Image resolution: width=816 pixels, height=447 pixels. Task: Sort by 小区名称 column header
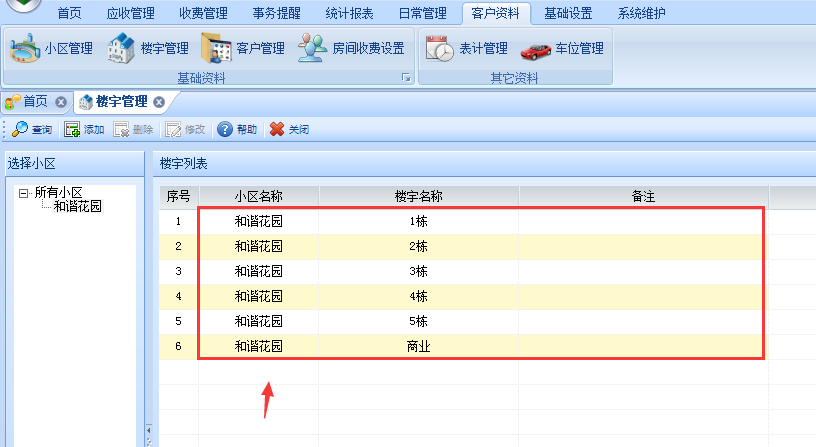(259, 196)
